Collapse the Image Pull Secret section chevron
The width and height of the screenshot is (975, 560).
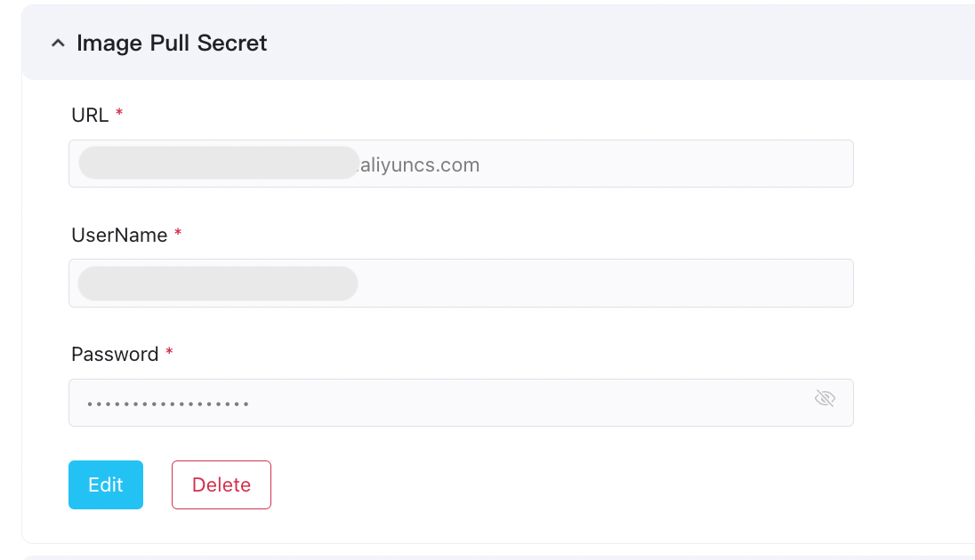point(58,44)
